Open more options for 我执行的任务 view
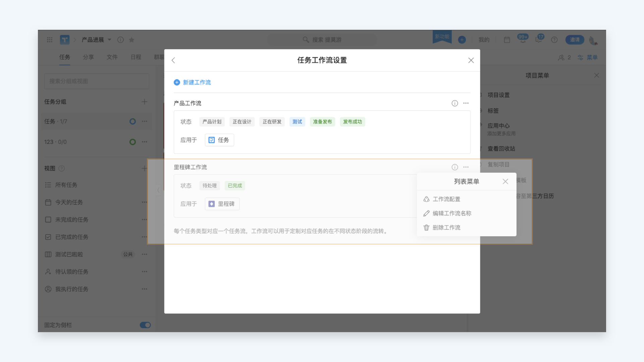644x362 pixels. pyautogui.click(x=145, y=289)
